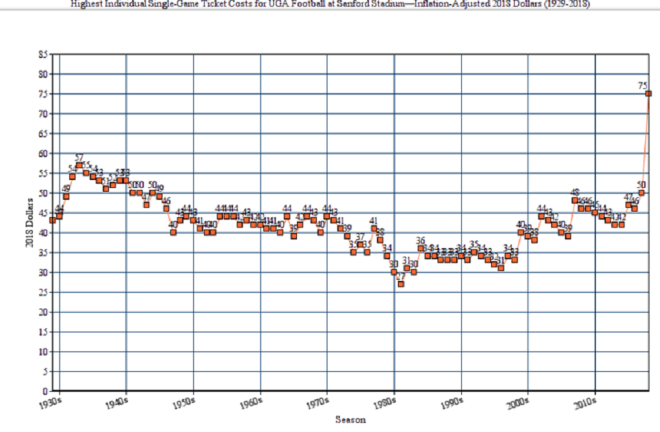
Task: Click the '70' tick on the y-axis
Action: coord(43,114)
